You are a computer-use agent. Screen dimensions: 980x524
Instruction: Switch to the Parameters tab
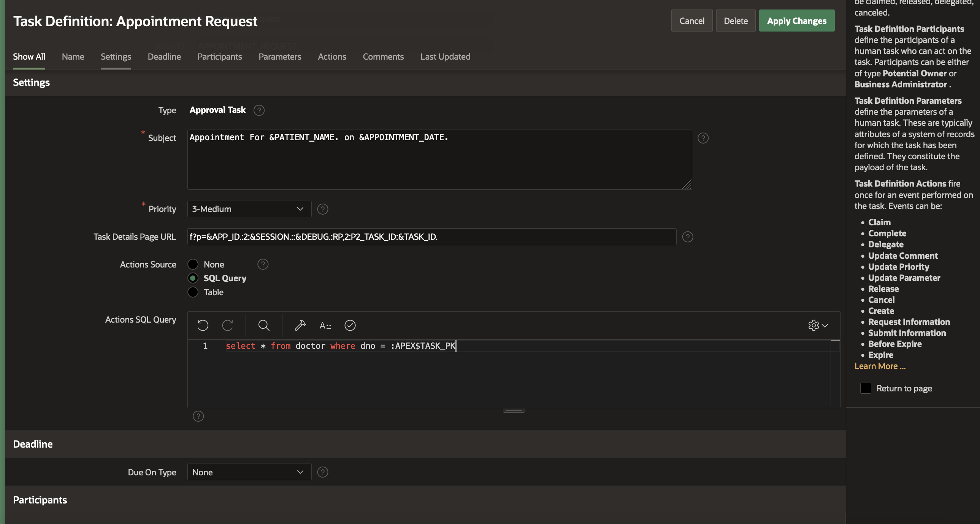coord(280,57)
